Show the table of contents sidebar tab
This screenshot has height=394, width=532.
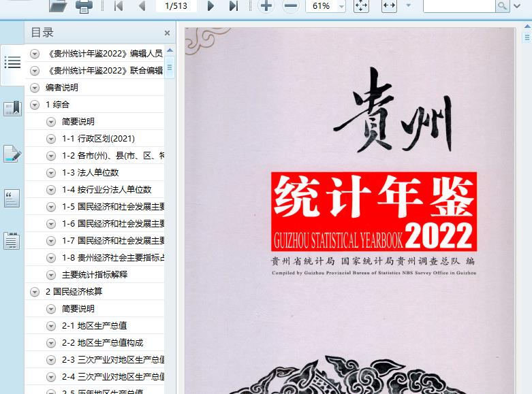[x=12, y=63]
